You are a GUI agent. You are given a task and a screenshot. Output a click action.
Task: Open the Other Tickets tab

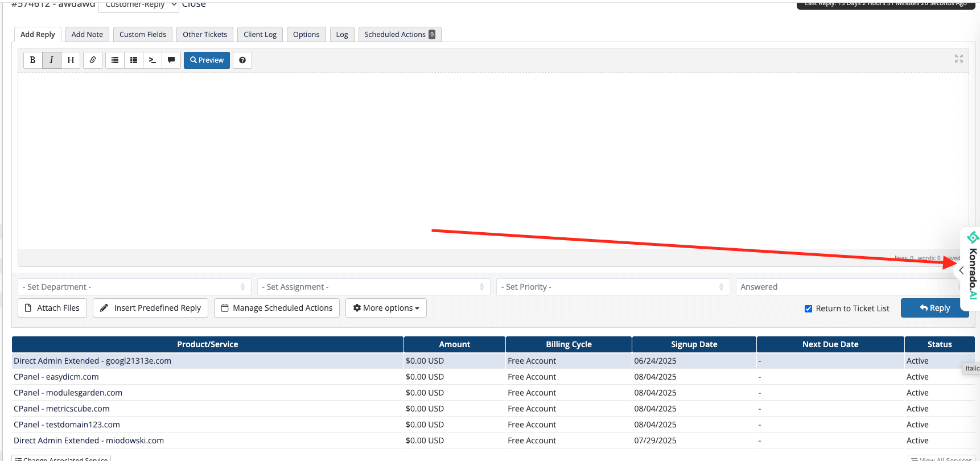pos(205,34)
